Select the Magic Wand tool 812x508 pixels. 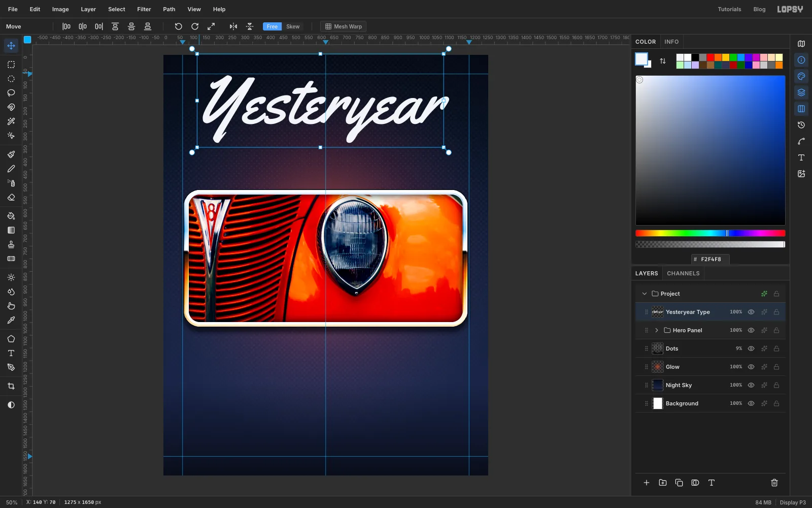[x=11, y=121]
